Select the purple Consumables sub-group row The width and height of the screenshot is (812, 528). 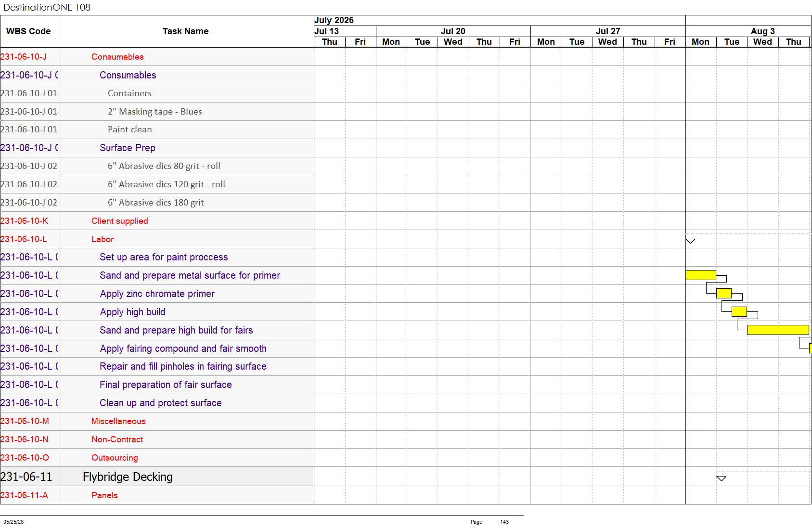(x=157, y=75)
